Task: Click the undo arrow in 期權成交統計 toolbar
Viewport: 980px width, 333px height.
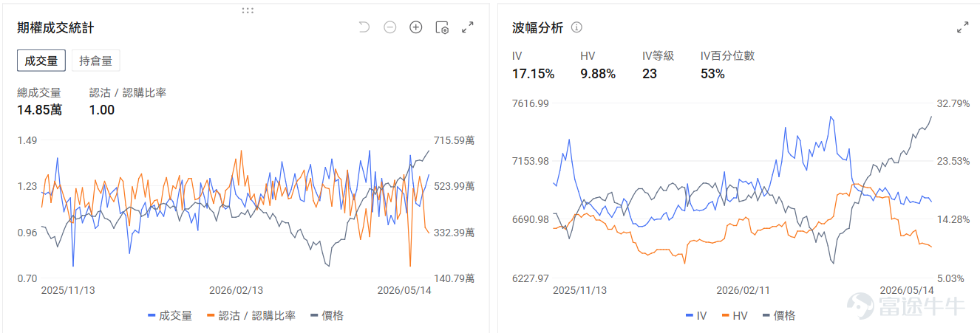Action: pyautogui.click(x=364, y=27)
